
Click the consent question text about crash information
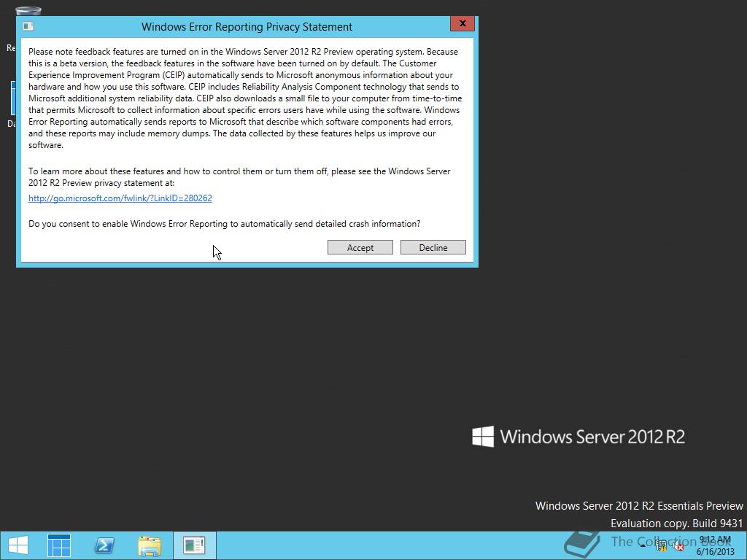[x=225, y=224]
